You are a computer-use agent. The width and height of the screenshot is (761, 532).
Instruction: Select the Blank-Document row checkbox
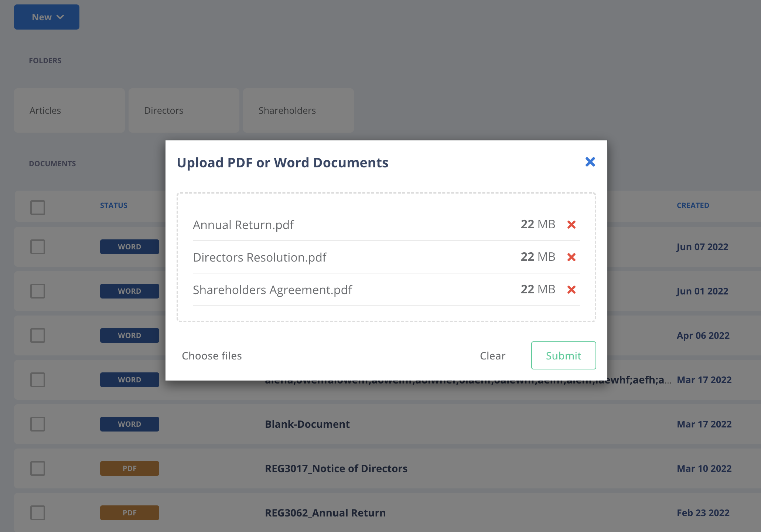pos(38,424)
